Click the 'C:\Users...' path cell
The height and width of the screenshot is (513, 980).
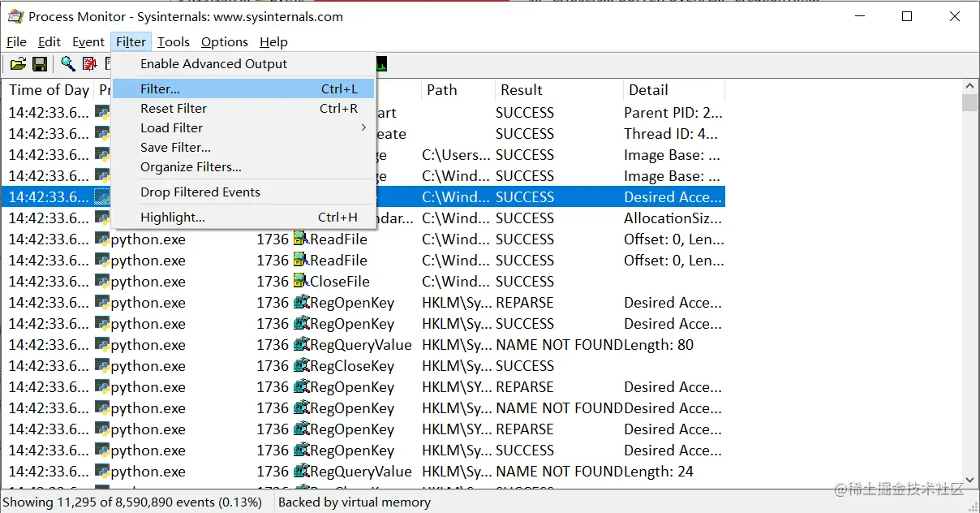point(457,155)
